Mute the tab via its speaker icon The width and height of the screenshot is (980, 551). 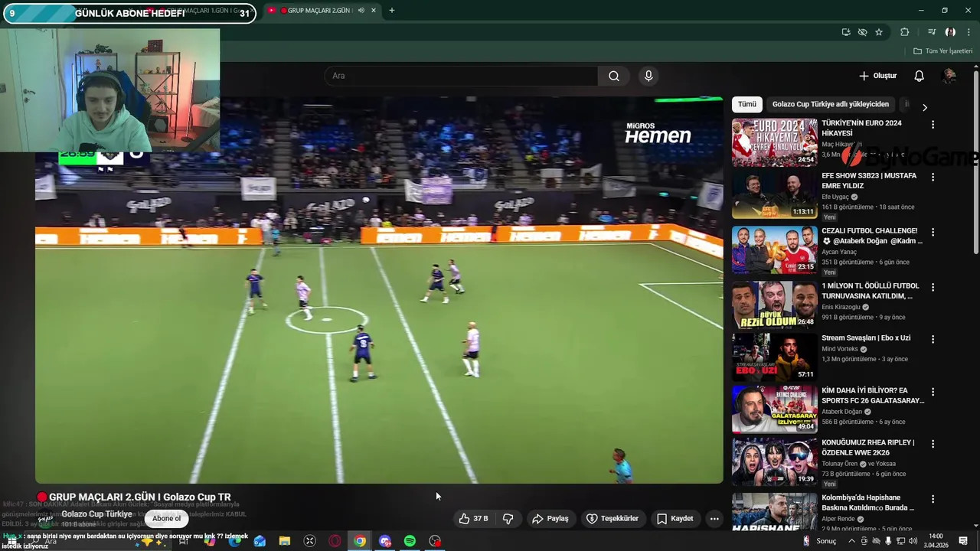pyautogui.click(x=361, y=10)
